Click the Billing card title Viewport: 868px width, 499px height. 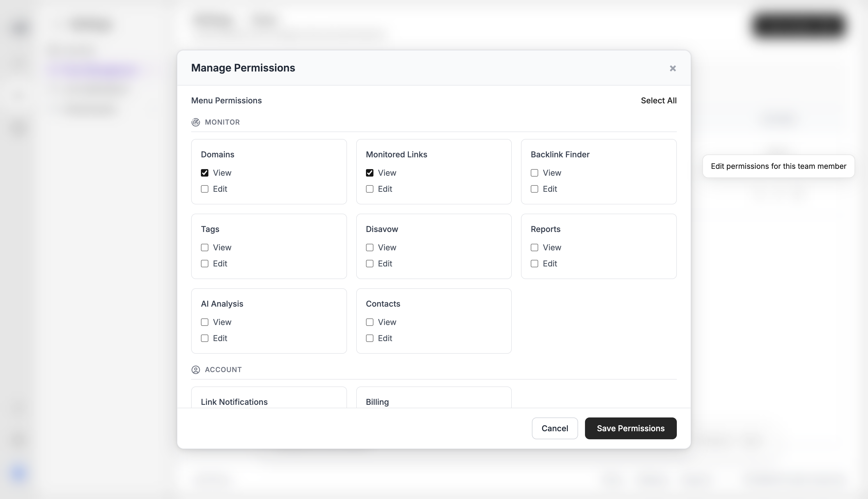coord(377,402)
